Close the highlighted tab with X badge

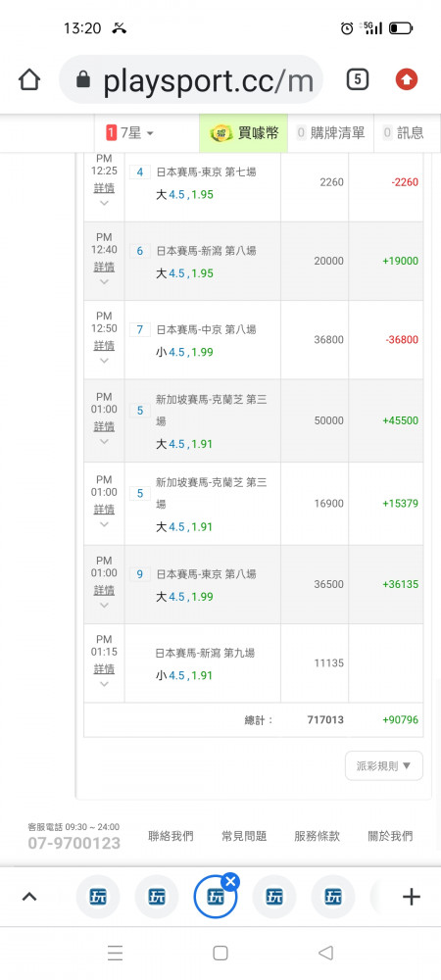pos(230,882)
